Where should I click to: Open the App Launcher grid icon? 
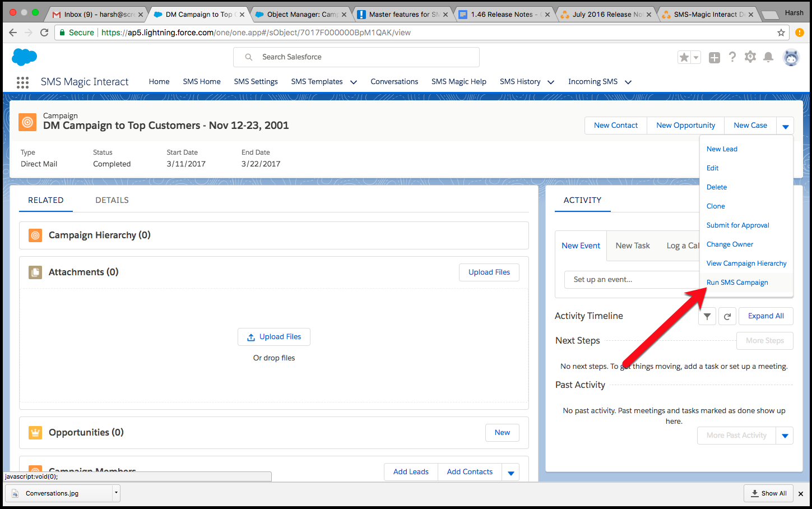22,82
